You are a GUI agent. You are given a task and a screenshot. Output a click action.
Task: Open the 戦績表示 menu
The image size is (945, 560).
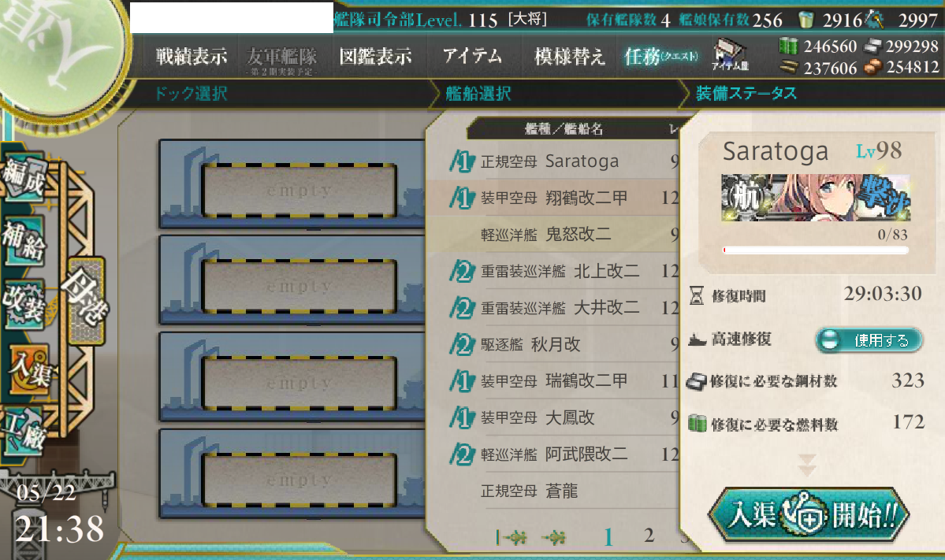click(x=192, y=56)
